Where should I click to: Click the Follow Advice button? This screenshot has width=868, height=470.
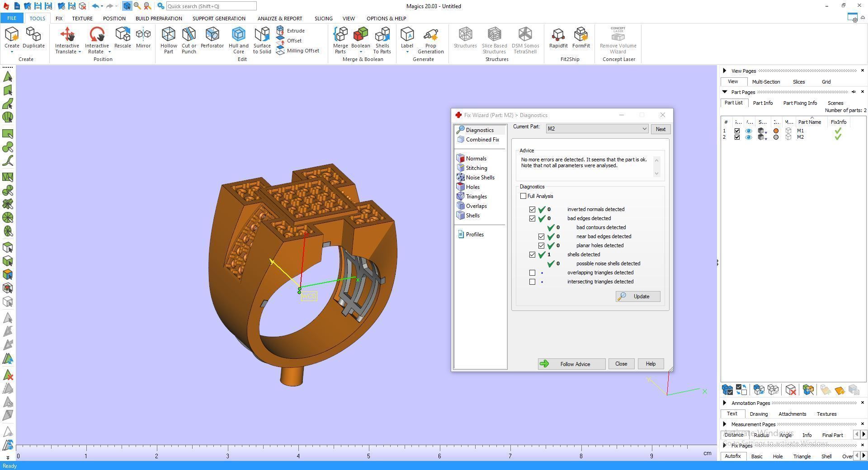pos(571,364)
